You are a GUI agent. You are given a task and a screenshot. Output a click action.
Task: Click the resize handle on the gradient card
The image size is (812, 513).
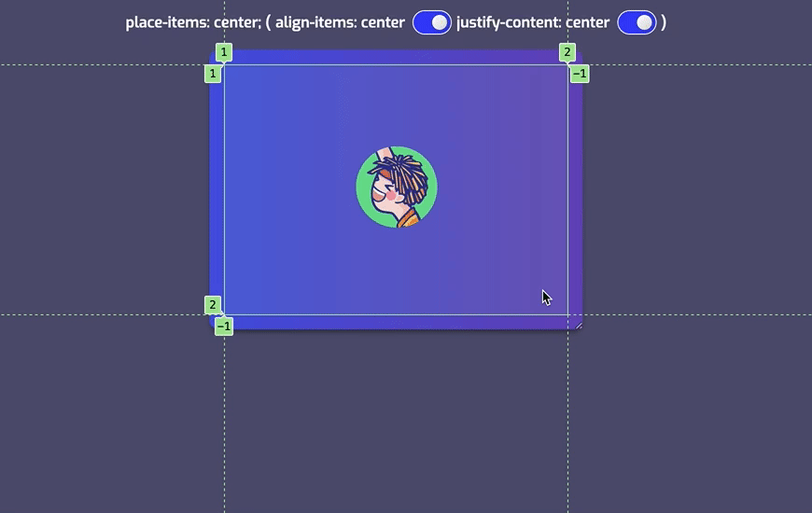tap(579, 326)
